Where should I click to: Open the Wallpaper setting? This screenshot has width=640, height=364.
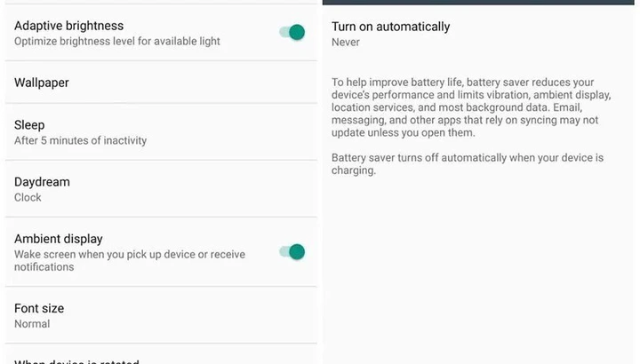click(x=161, y=83)
